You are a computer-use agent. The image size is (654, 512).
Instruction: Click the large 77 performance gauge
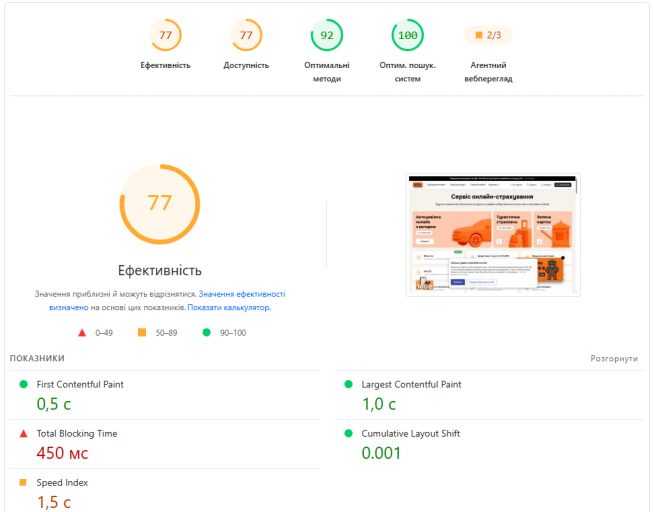[x=160, y=204]
